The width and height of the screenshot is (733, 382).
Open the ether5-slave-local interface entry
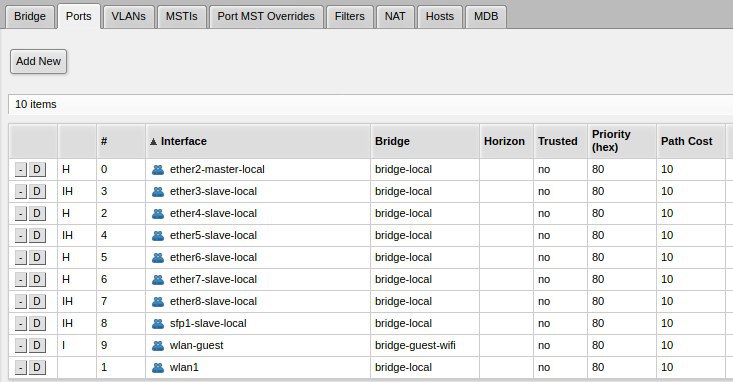pos(213,235)
